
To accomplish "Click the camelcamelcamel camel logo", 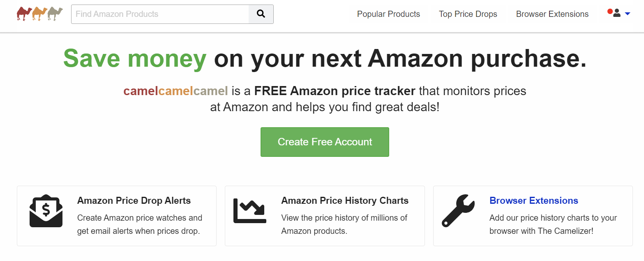I will pos(39,13).
